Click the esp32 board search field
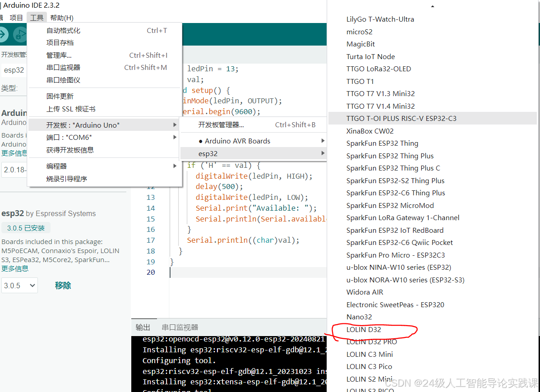540x392 pixels. click(14, 70)
